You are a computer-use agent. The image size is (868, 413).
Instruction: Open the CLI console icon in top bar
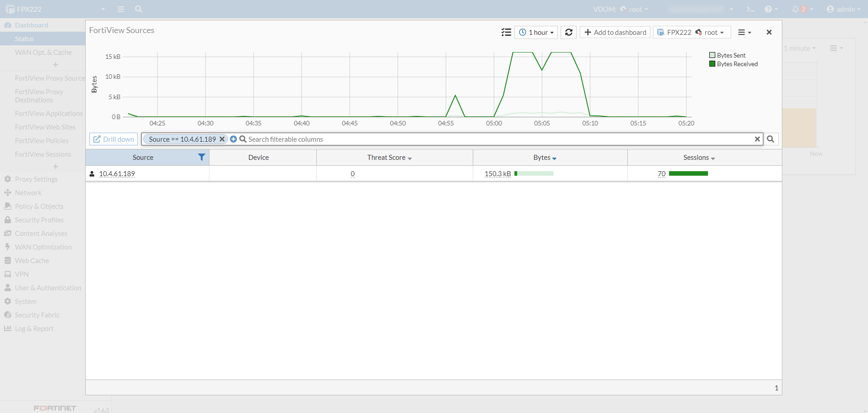pyautogui.click(x=750, y=9)
